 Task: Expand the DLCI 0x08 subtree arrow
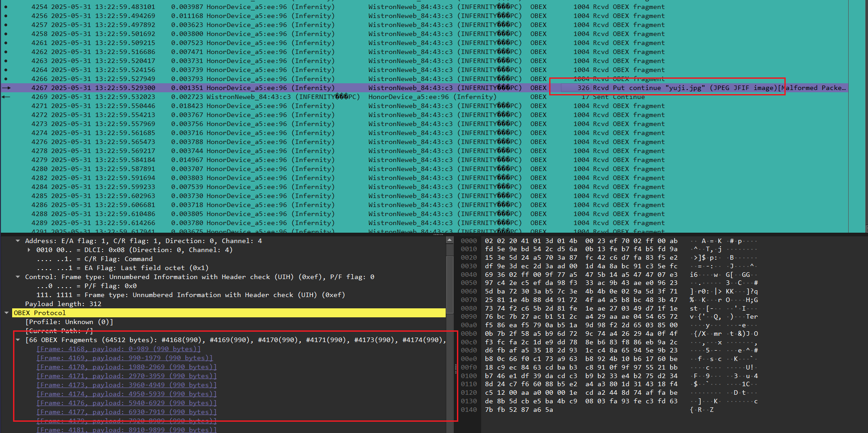click(29, 250)
